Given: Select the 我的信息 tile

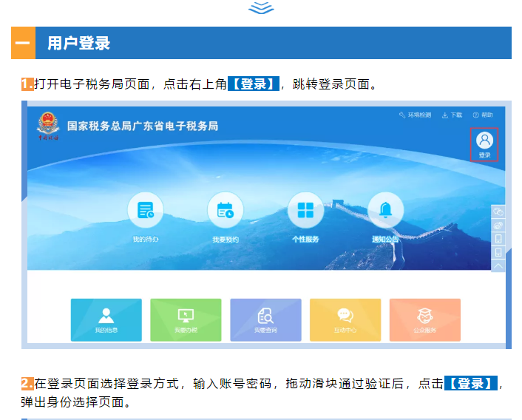Looking at the screenshot, I should (106, 319).
